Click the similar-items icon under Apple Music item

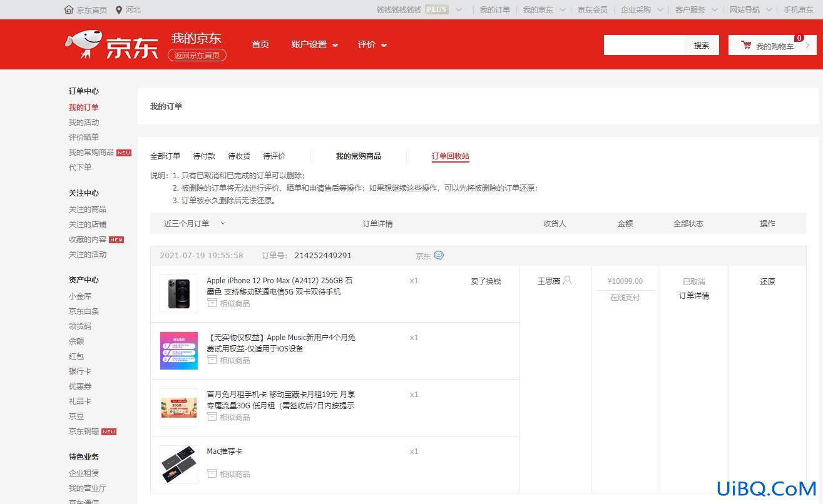212,360
